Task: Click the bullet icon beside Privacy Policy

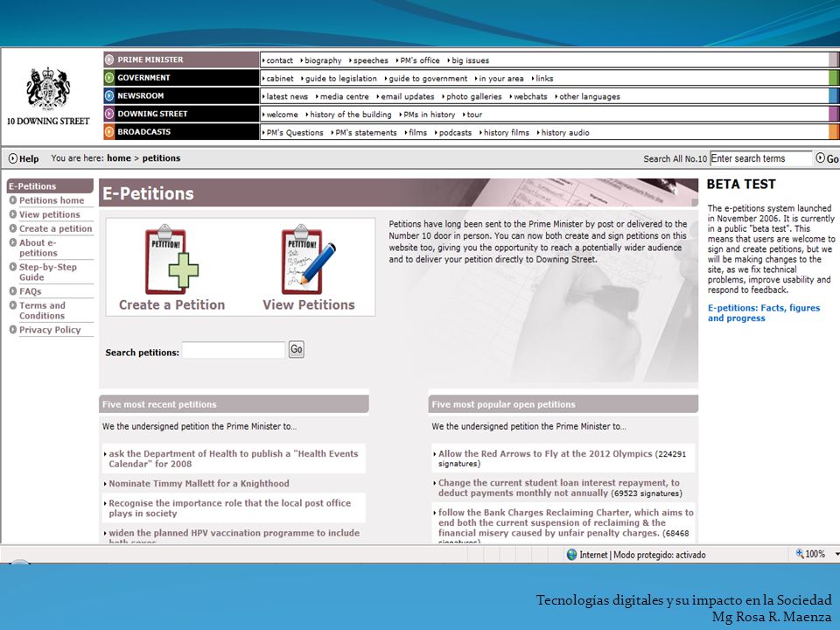Action: coord(13,330)
